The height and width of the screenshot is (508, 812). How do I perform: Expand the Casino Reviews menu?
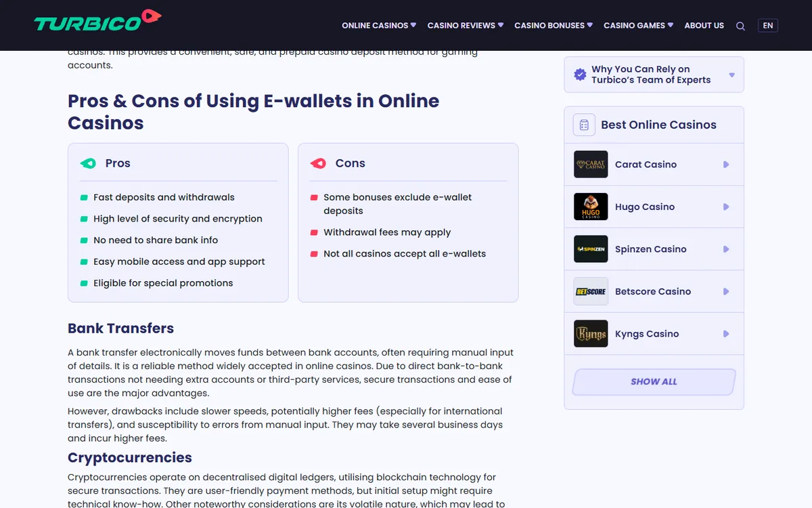tap(466, 25)
